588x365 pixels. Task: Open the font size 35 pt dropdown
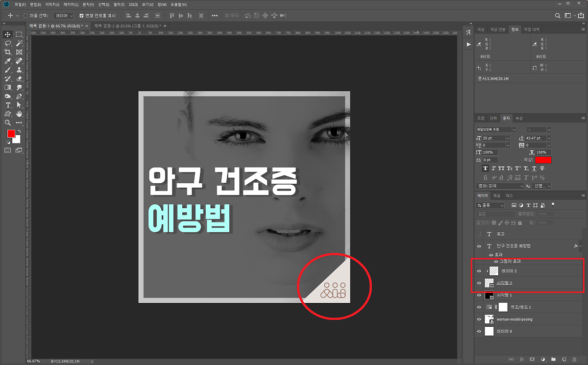pos(508,138)
